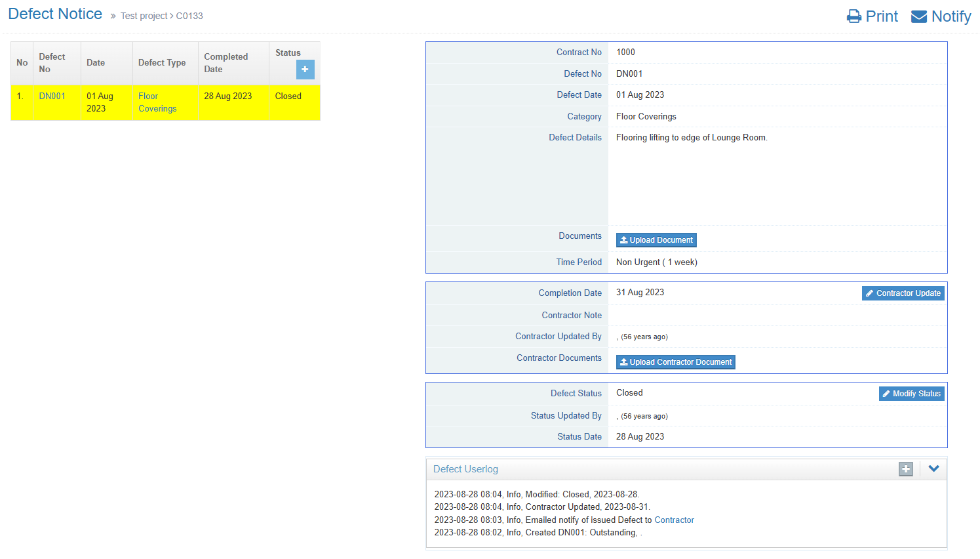Select the highlighted Closed status cell
This screenshot has width=980, height=559.
[288, 96]
